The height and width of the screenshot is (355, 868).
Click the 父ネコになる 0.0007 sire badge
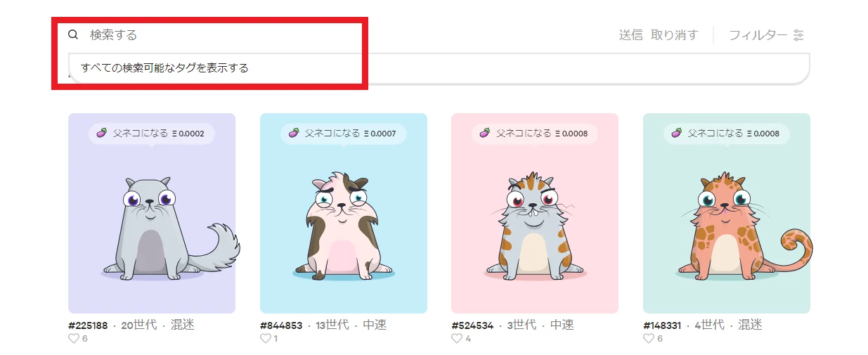(x=344, y=134)
